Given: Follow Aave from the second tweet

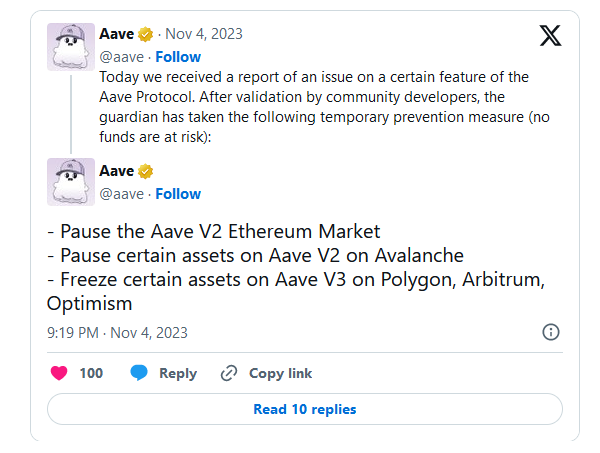Looking at the screenshot, I should click(178, 193).
